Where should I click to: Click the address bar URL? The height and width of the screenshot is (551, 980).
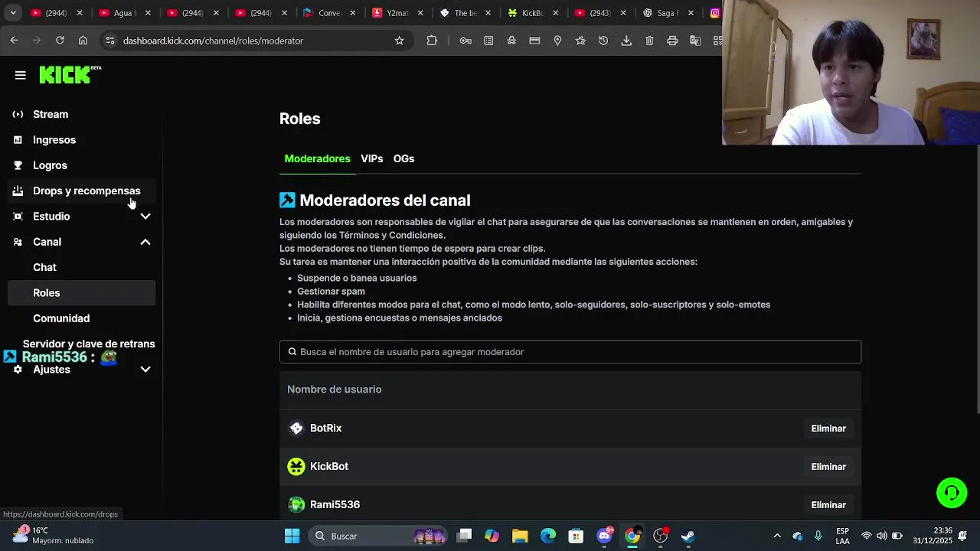pyautogui.click(x=213, y=41)
